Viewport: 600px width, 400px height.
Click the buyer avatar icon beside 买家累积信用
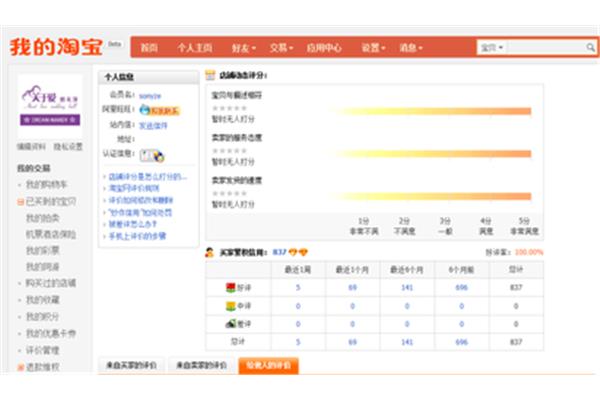point(209,252)
